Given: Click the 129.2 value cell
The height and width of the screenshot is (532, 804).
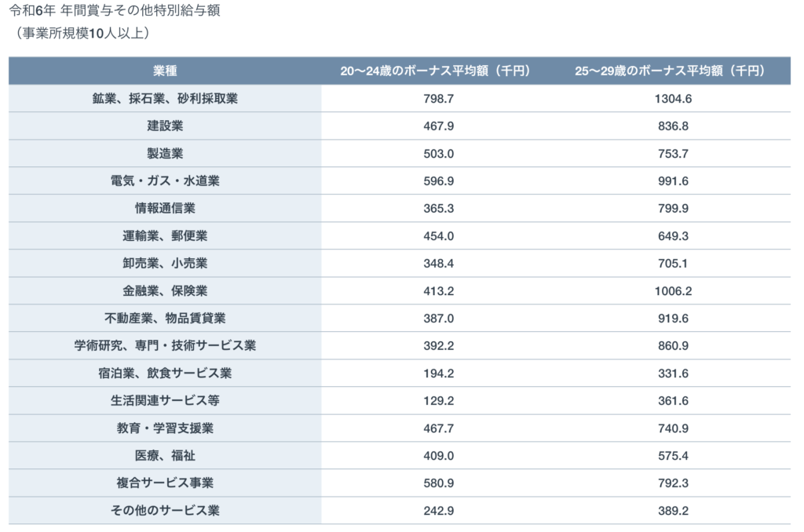Looking at the screenshot, I should (436, 401).
